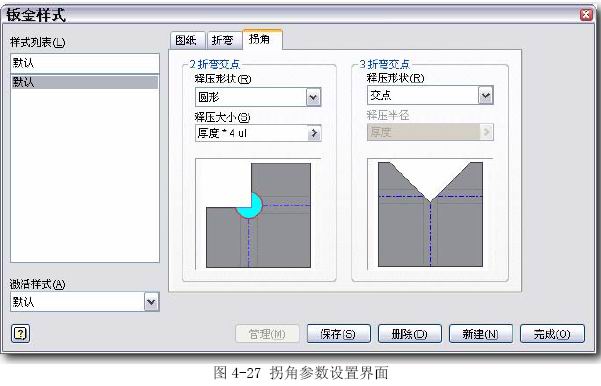Click the 3-bend intersection preview image
Image resolution: width=601 pixels, height=386 pixels.
click(430, 214)
